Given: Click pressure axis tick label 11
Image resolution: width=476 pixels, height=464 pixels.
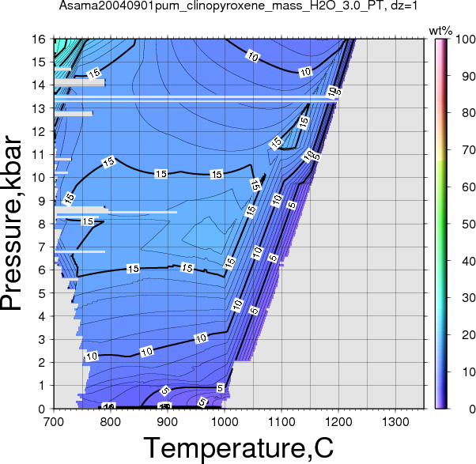Looking at the screenshot, I should (39, 154).
